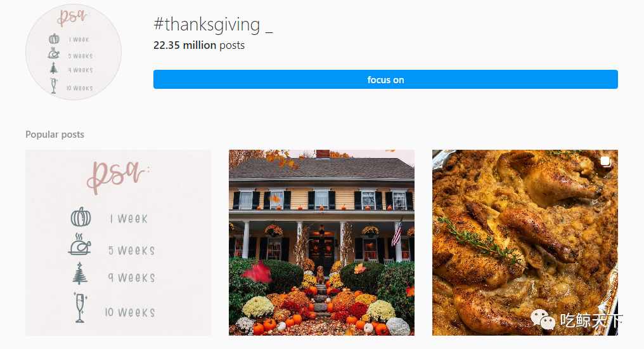Click the WeChat logo watermark icon
Viewport: 644px width, 349px height.
(x=543, y=319)
